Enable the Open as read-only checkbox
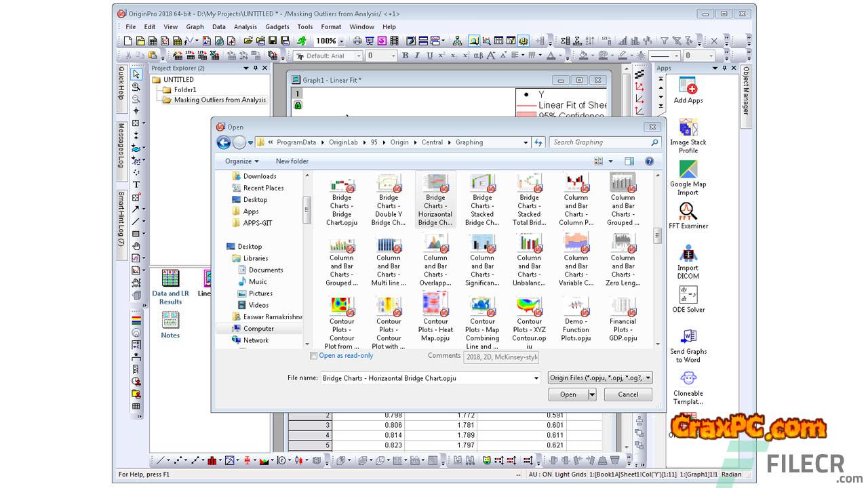The height and width of the screenshot is (488, 868). tap(314, 356)
